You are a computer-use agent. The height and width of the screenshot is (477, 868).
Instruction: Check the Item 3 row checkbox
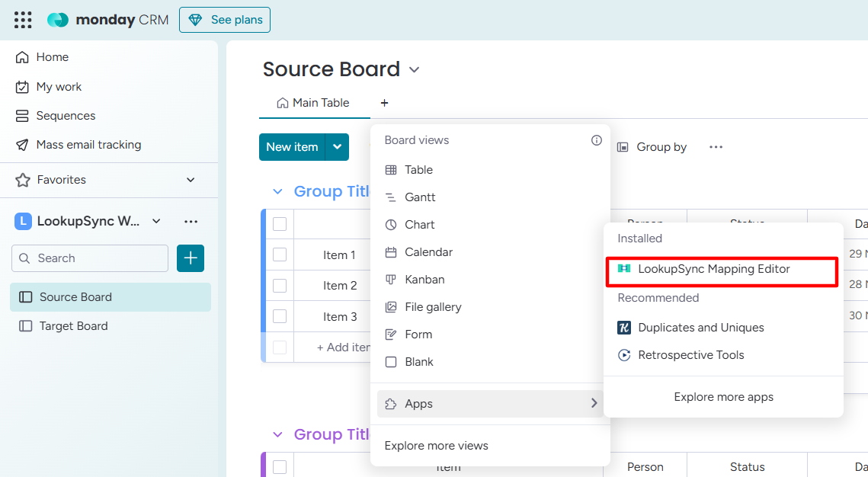pyautogui.click(x=280, y=316)
